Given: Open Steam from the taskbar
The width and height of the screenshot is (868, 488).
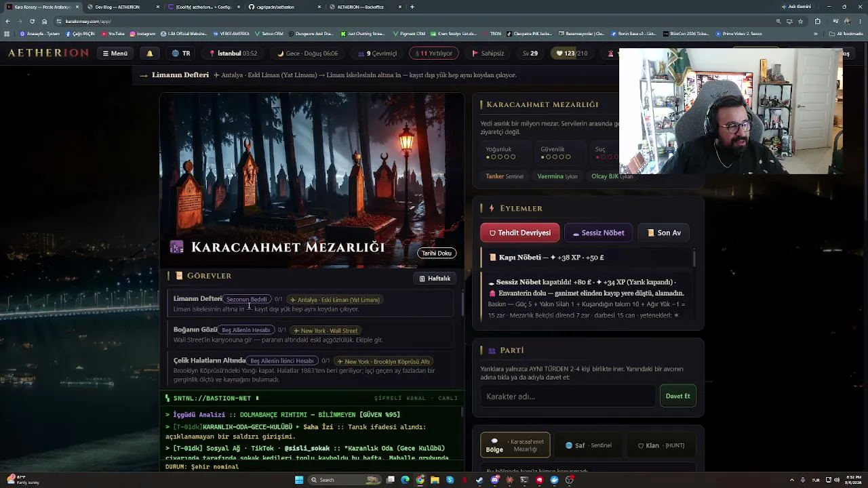Looking at the screenshot, I should coord(479,480).
